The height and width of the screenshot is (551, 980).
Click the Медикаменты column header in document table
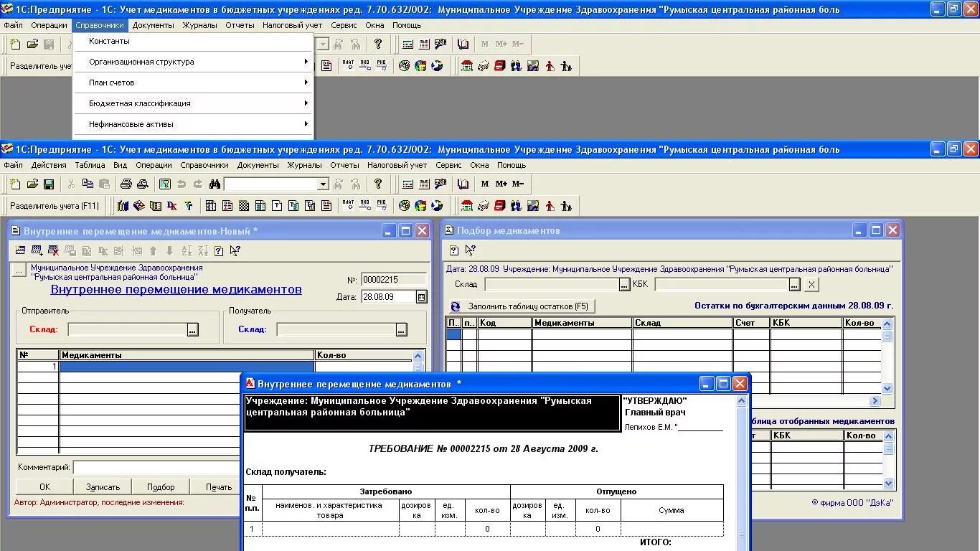pyautogui.click(x=187, y=355)
